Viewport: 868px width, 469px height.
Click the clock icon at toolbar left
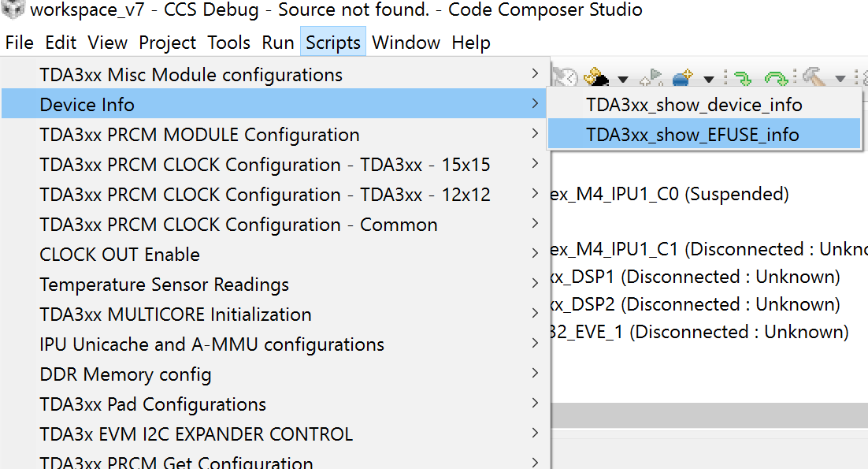[x=565, y=77]
